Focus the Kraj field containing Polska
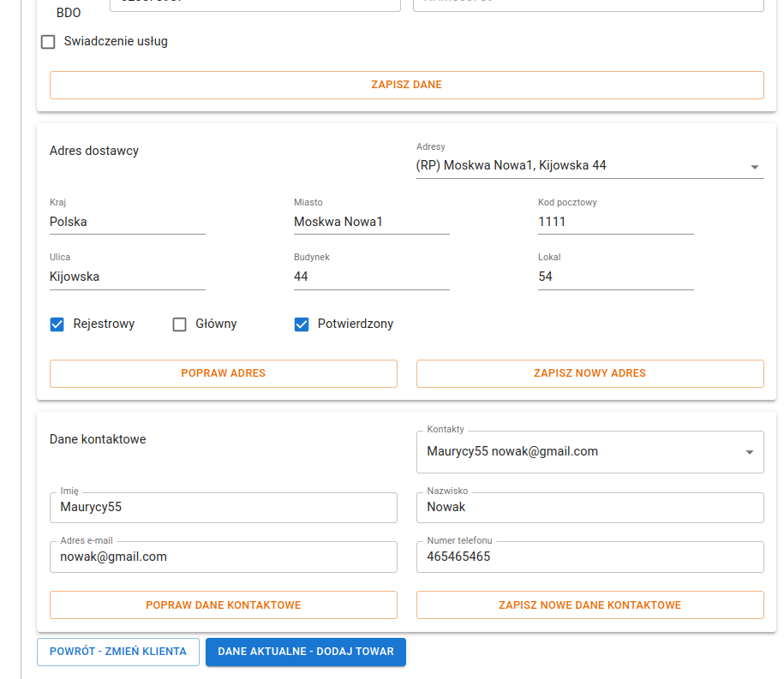The image size is (784, 679). click(127, 222)
